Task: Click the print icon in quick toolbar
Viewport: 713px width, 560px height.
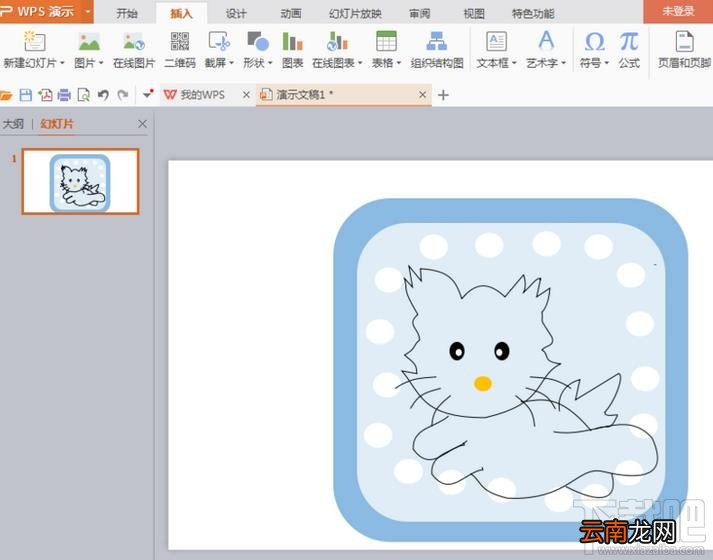Action: (x=64, y=95)
